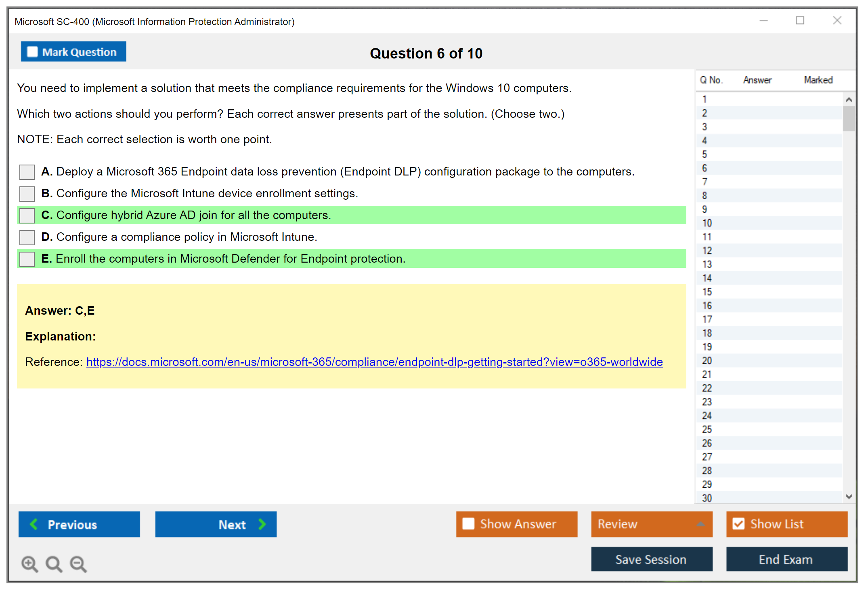
Task: Select question 20 in the list
Action: [x=707, y=361]
